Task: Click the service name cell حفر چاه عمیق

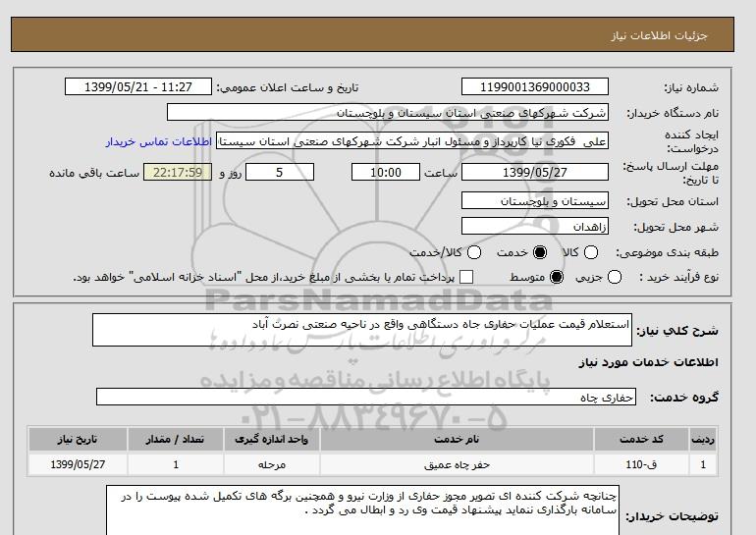Action: (x=457, y=465)
